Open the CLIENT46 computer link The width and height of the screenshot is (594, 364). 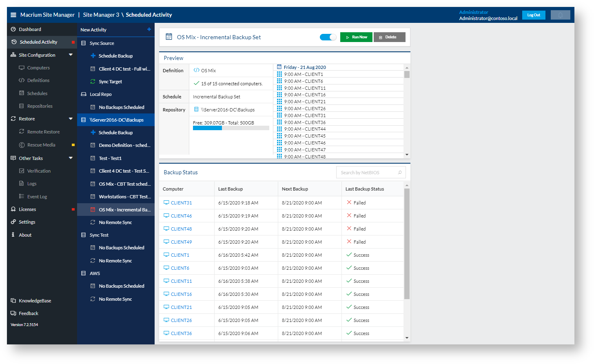[181, 216]
